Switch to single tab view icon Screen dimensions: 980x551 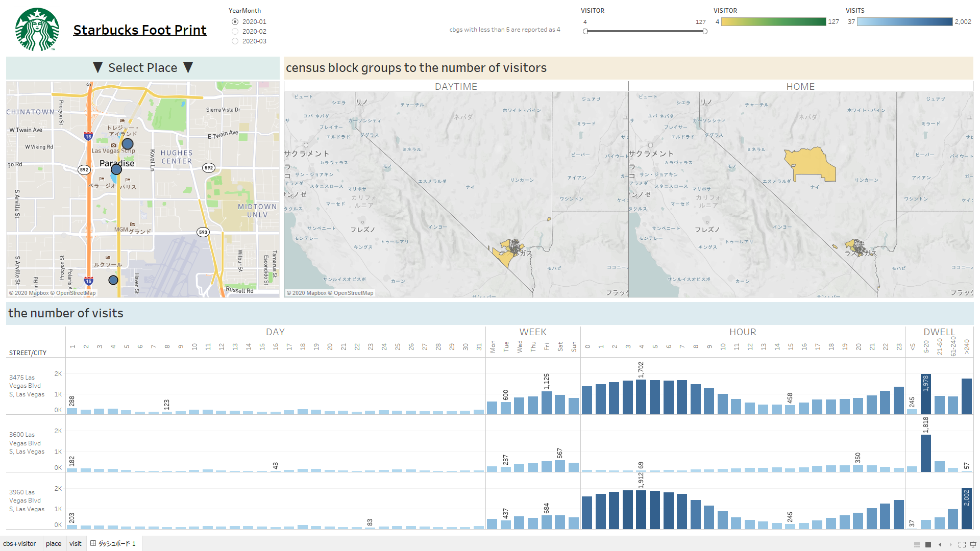[928, 544]
